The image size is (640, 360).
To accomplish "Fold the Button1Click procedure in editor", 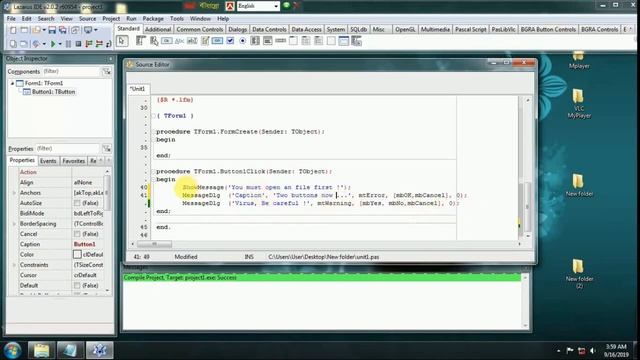I will (x=154, y=171).
